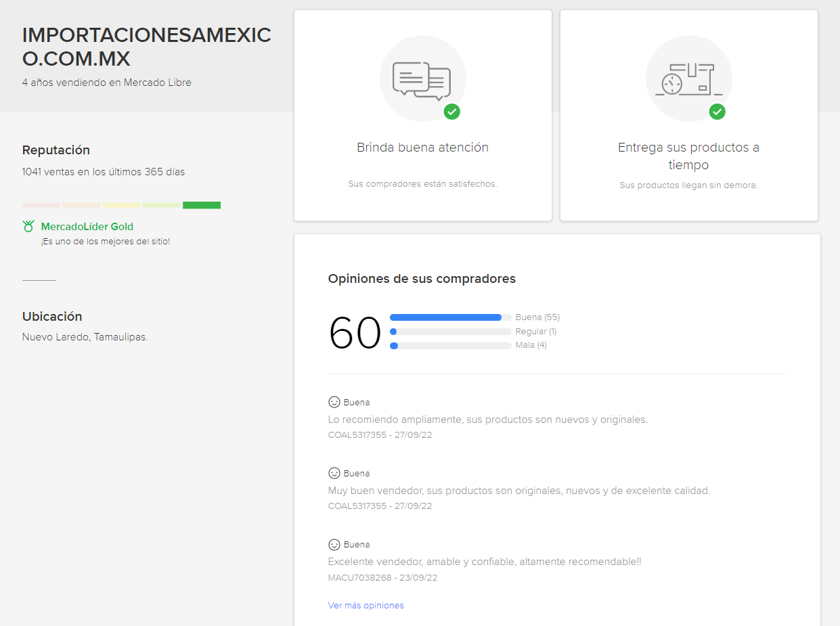Click the Buena (55) rating bar
Viewport: 840px width, 626px height.
click(451, 317)
